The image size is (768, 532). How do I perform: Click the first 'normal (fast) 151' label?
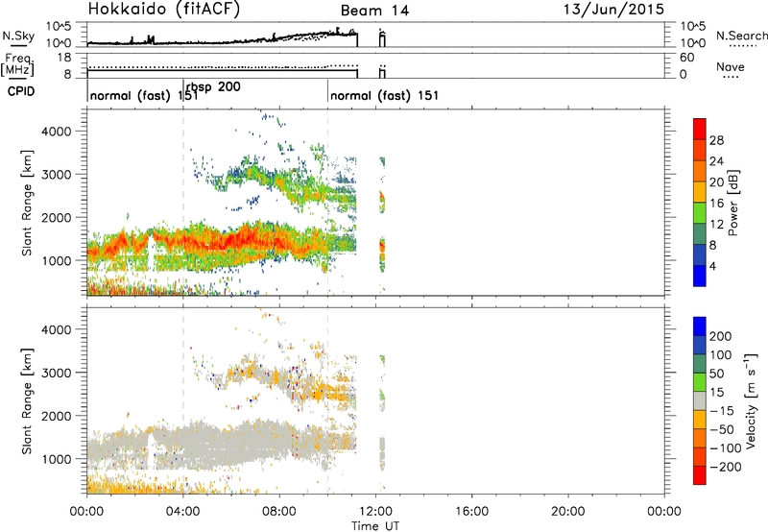144,95
